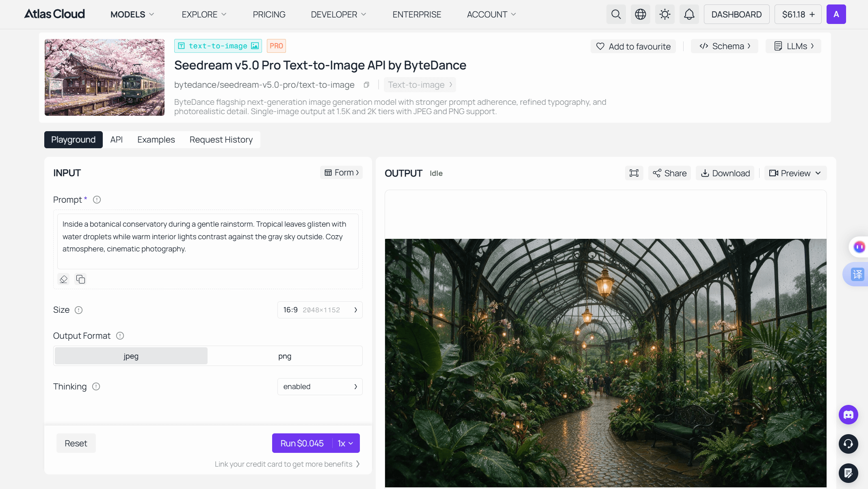
Task: Select jpeg output format
Action: click(131, 356)
